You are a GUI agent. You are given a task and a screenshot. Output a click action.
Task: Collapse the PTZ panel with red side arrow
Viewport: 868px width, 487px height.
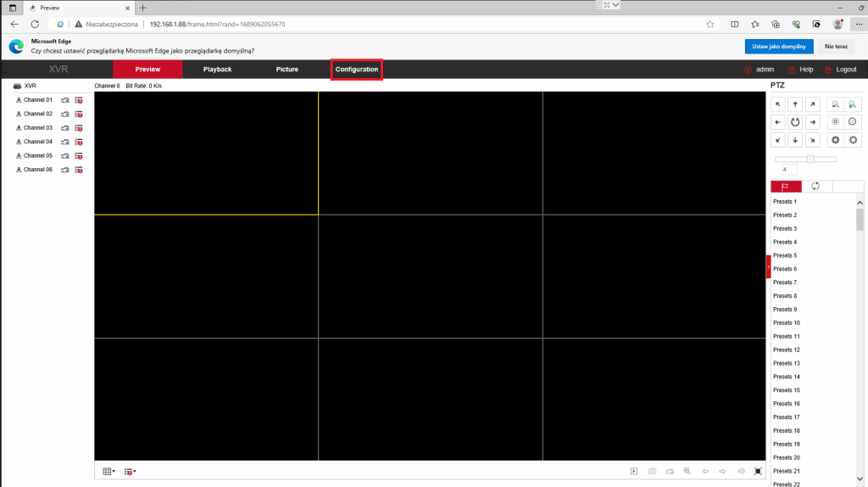tap(768, 266)
